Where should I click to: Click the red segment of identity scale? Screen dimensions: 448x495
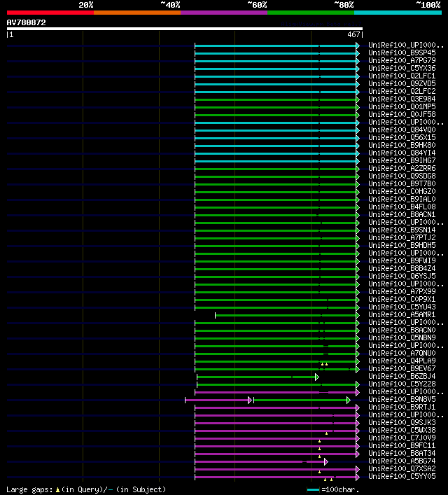pos(50,13)
